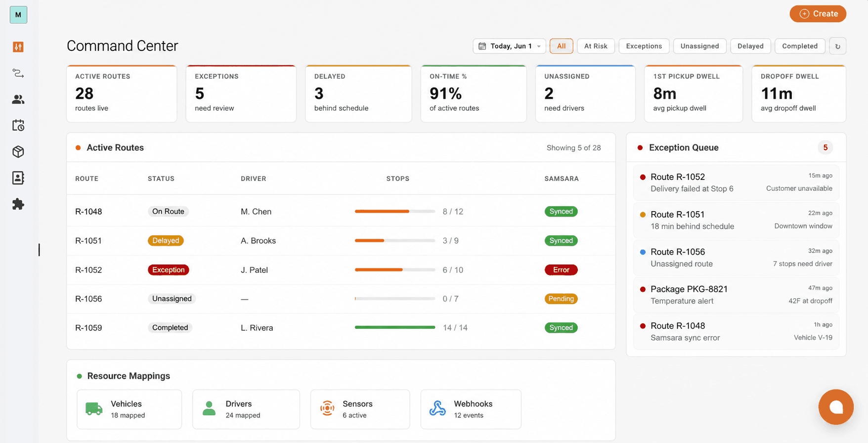Open Package PKG-8821 temperature alert item
The width and height of the screenshot is (868, 443).
(736, 295)
